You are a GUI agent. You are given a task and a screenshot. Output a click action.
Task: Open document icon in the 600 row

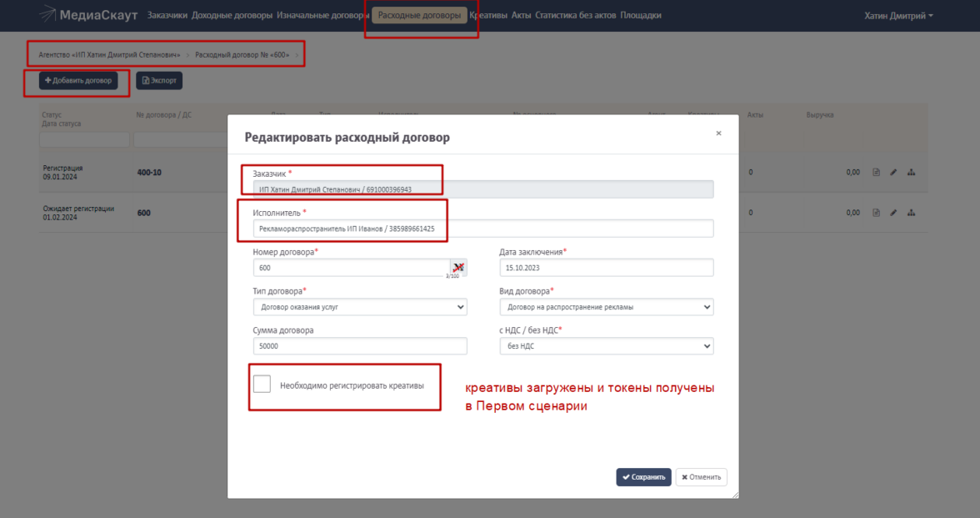[x=876, y=213]
